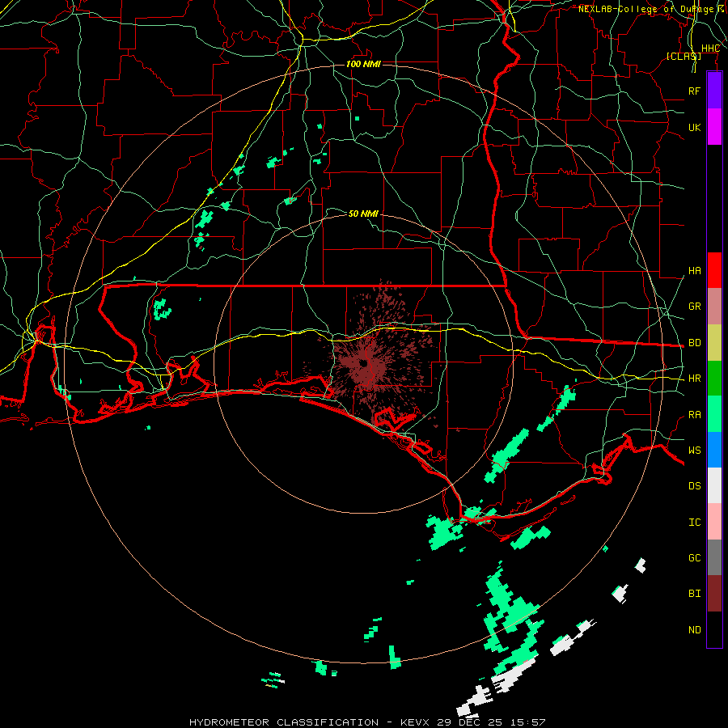Click the 'IC' legend label

[694, 523]
